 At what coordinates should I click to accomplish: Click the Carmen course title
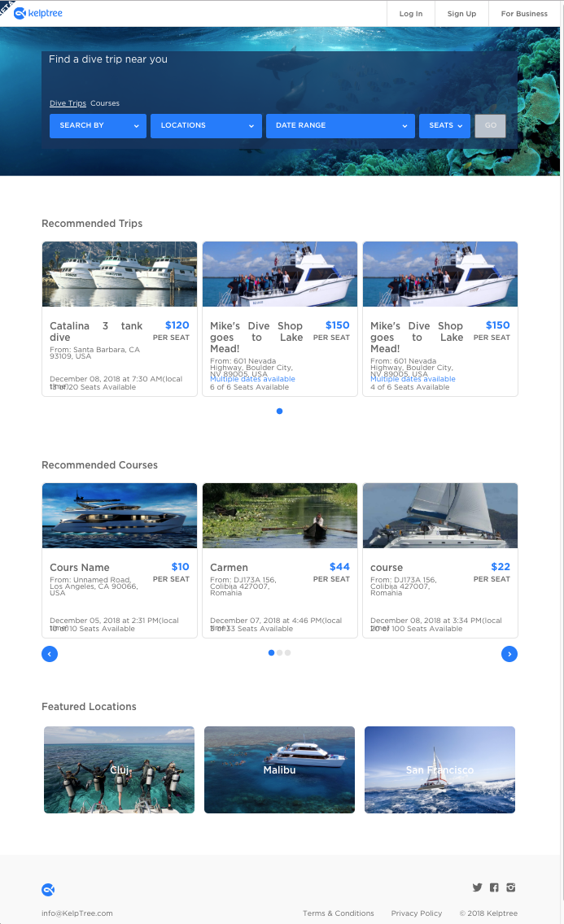(229, 568)
